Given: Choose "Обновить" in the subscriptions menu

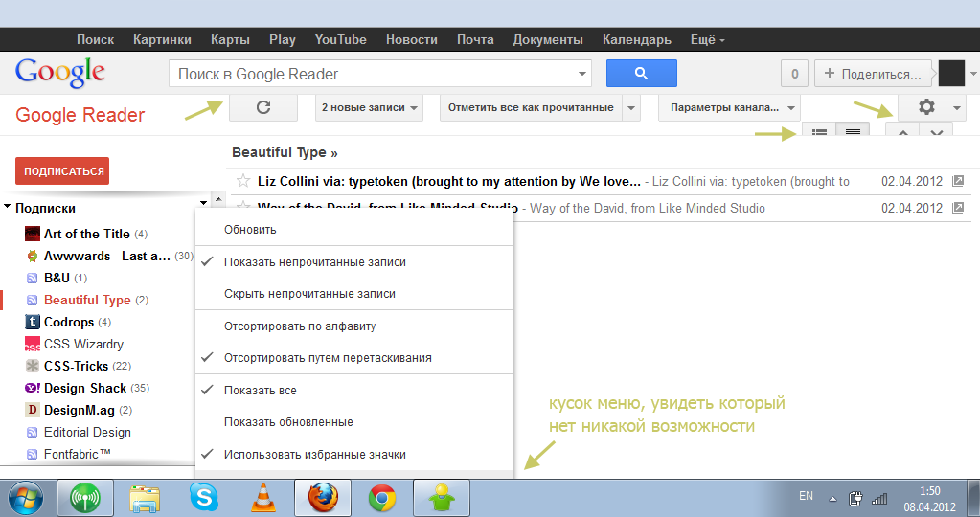Looking at the screenshot, I should [x=353, y=229].
